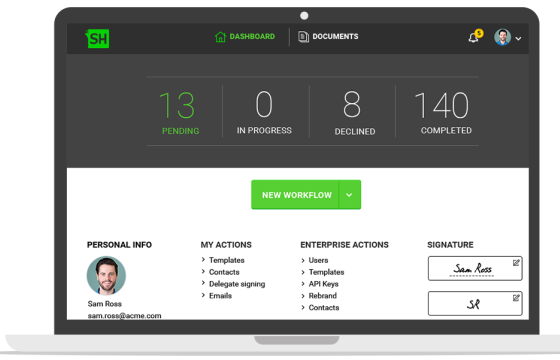Edit the Sam Ross full signature

(x=516, y=263)
